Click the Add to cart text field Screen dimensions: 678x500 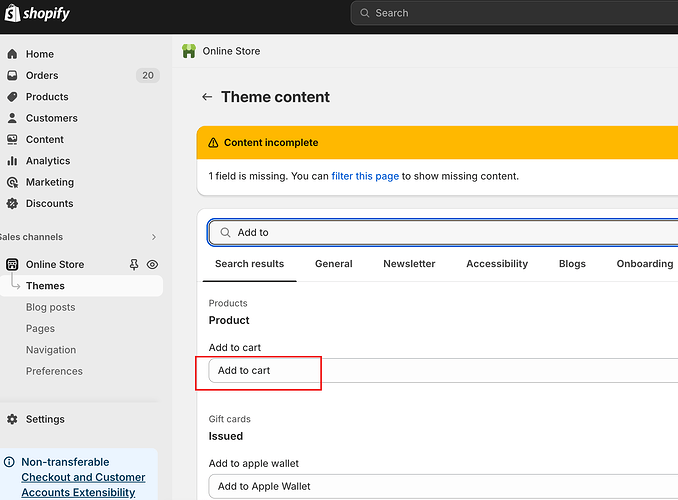coord(443,371)
